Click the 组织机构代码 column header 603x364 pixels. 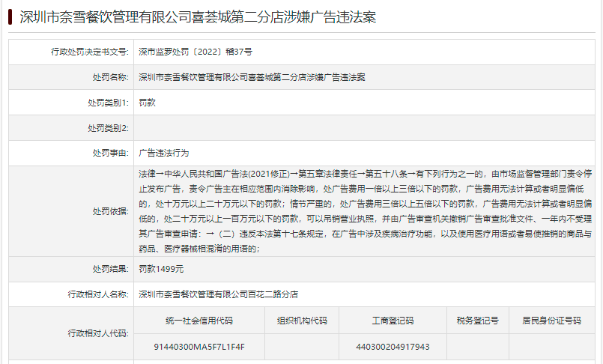tap(302, 321)
